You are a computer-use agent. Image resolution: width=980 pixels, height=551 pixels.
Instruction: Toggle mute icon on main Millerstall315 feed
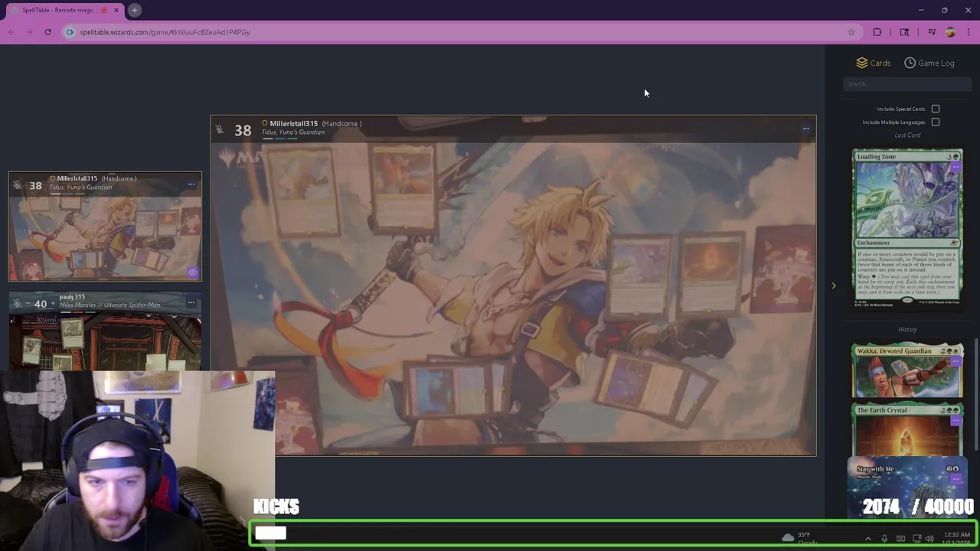pyautogui.click(x=220, y=129)
